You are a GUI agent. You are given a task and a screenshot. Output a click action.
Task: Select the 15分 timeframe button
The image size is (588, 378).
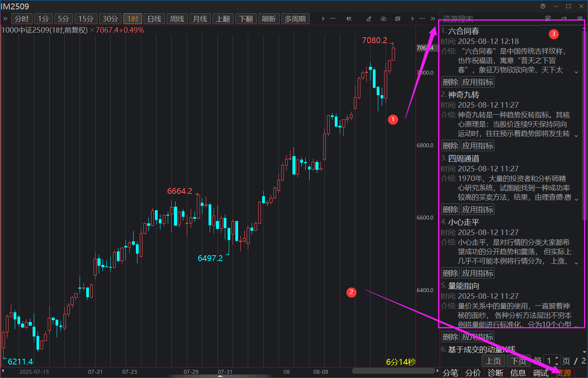pos(86,19)
